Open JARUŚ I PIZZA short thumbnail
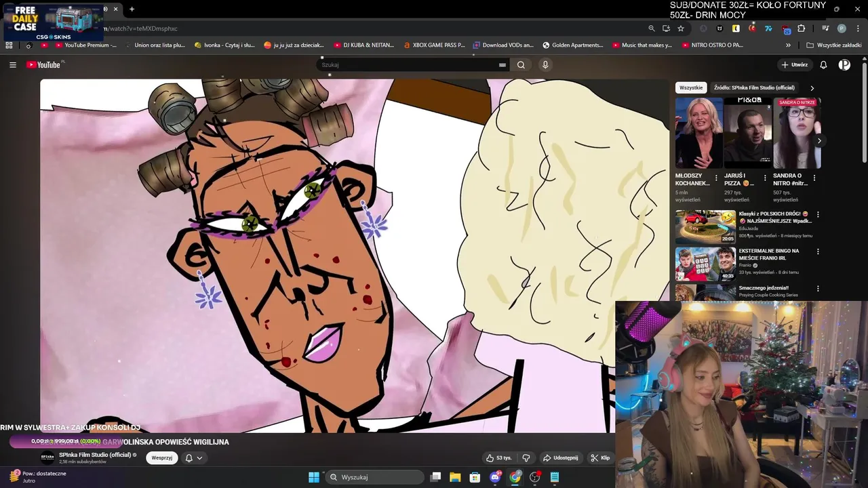This screenshot has width=868, height=488. click(747, 133)
